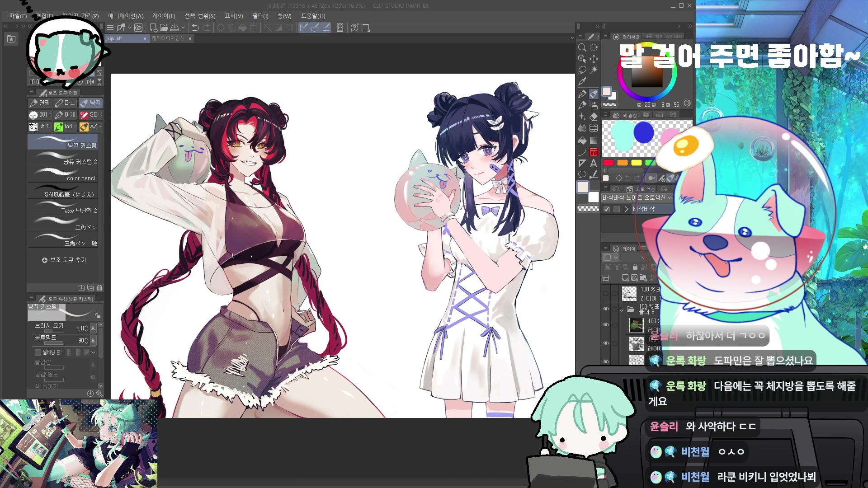Pick the Zoom magnifier tool
The width and height of the screenshot is (868, 488).
coord(582,47)
